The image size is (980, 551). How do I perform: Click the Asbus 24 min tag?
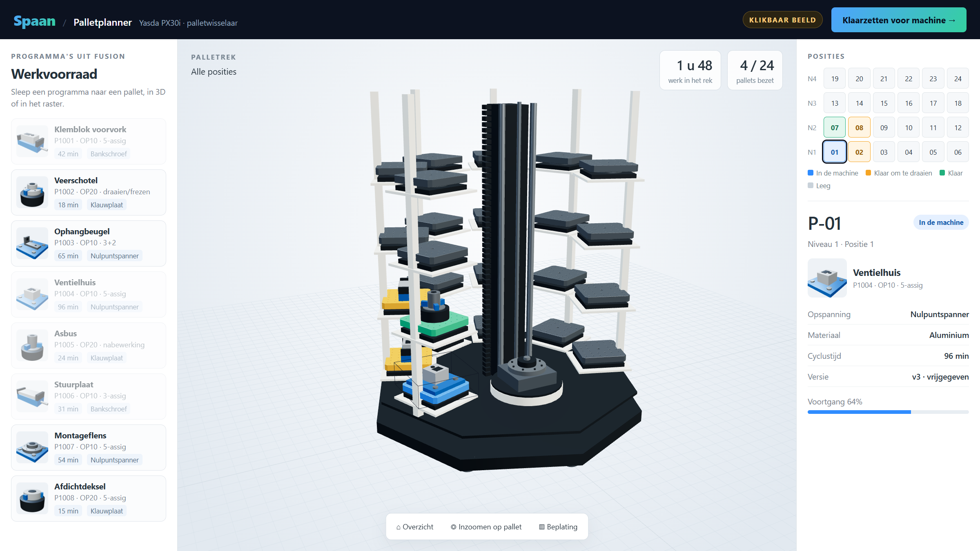pos(68,358)
